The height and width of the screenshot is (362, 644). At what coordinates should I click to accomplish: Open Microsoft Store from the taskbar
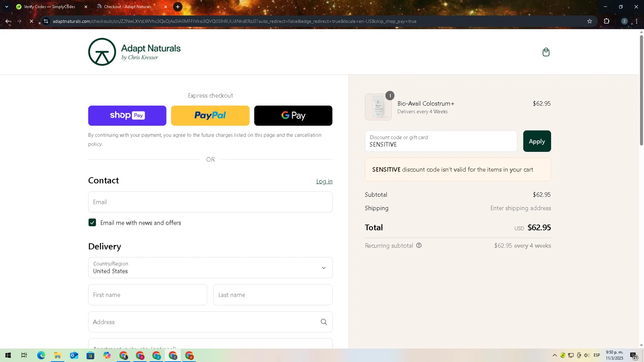click(x=90, y=355)
